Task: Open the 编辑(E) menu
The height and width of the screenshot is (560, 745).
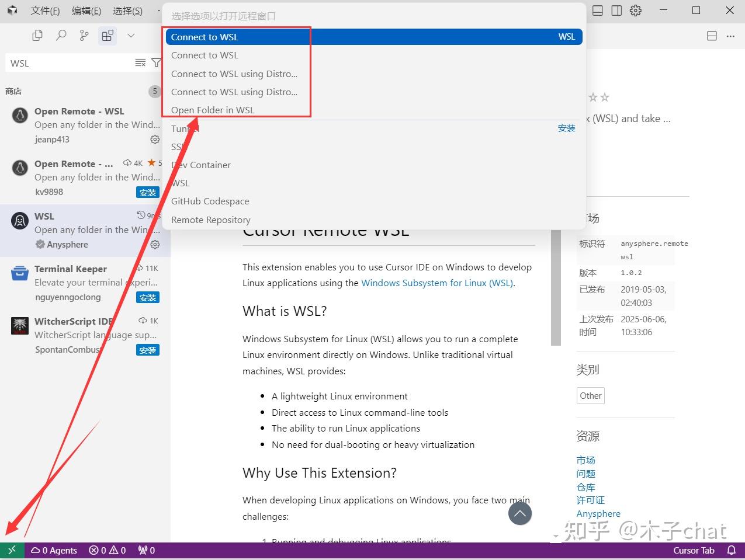Action: point(86,11)
